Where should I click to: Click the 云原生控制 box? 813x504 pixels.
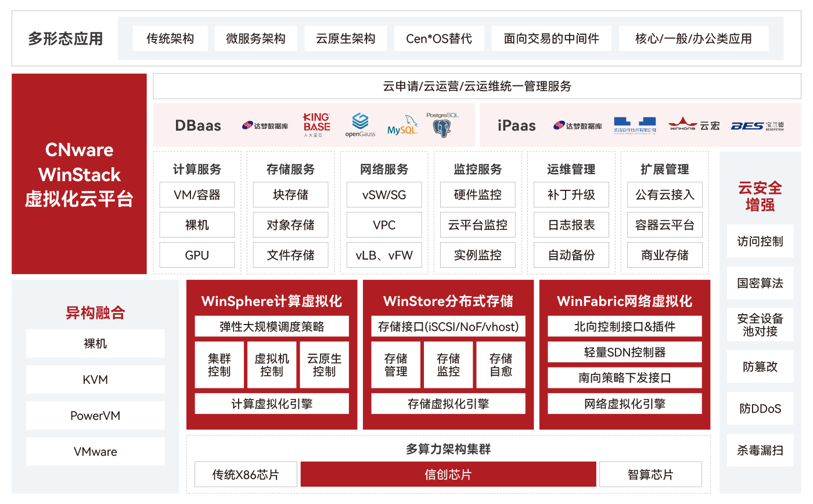click(325, 365)
